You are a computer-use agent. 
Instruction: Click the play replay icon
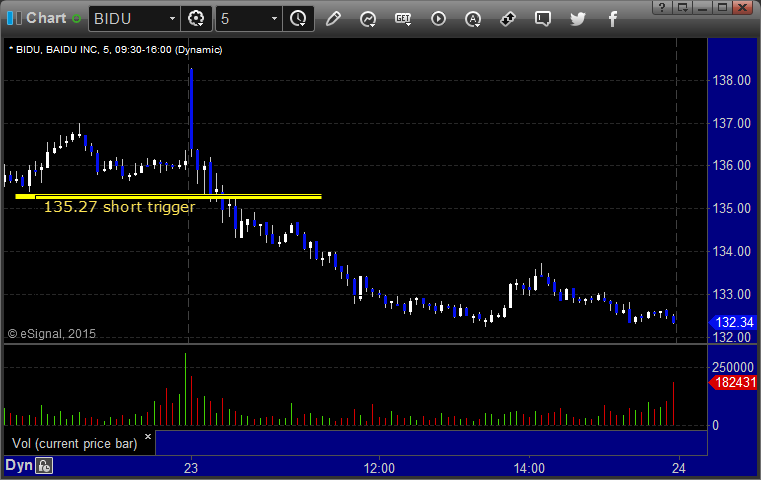[x=438, y=19]
